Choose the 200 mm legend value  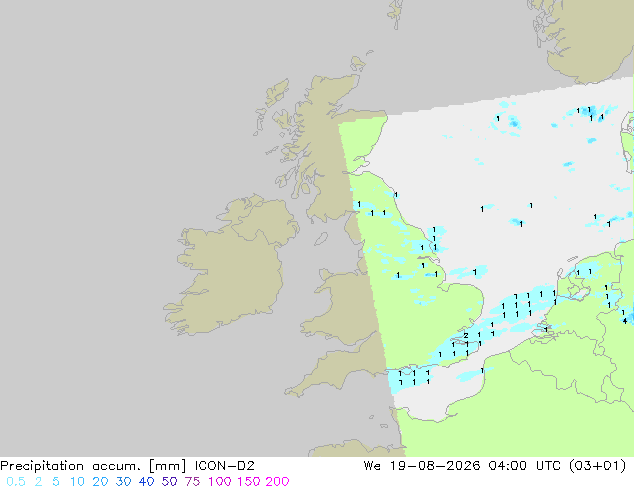pyautogui.click(x=277, y=482)
